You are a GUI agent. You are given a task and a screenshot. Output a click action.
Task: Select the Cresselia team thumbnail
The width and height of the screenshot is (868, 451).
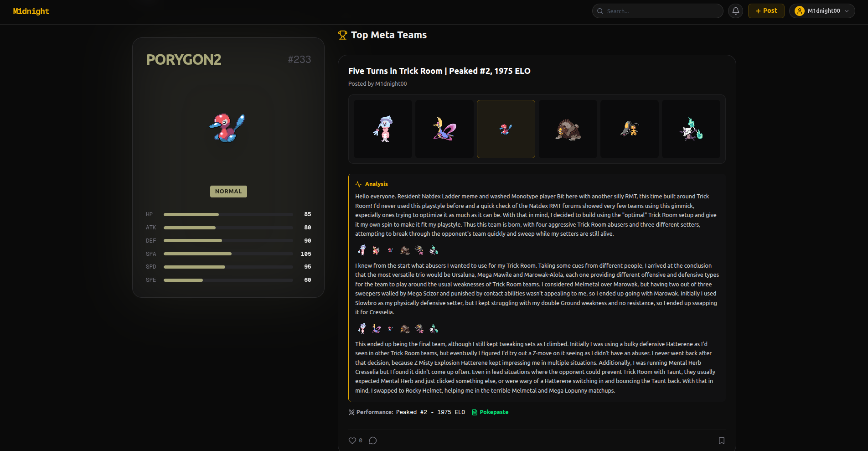click(444, 129)
